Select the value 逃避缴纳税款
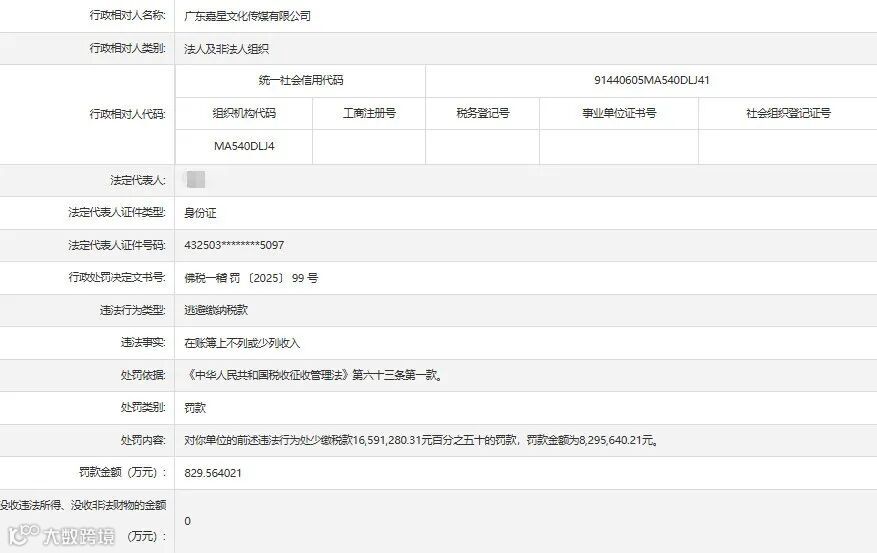This screenshot has height=553, width=877. click(216, 310)
